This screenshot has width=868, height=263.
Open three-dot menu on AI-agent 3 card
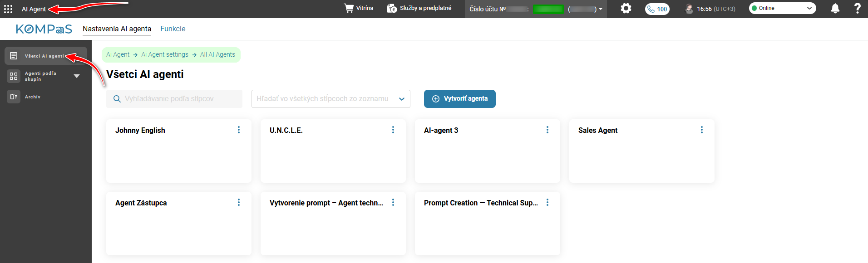[547, 130]
